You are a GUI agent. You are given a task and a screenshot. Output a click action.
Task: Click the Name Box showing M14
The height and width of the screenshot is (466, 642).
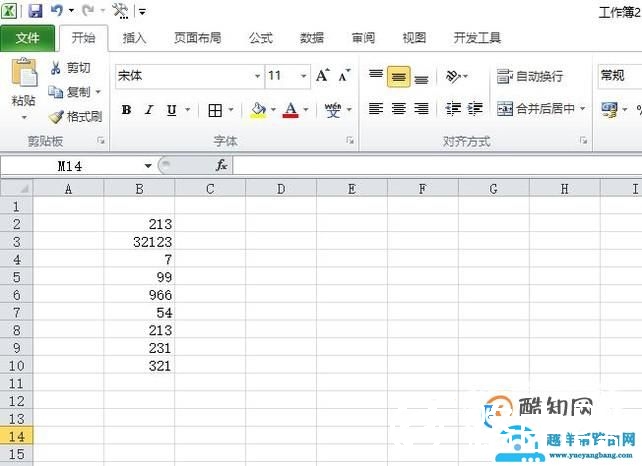tap(70, 166)
